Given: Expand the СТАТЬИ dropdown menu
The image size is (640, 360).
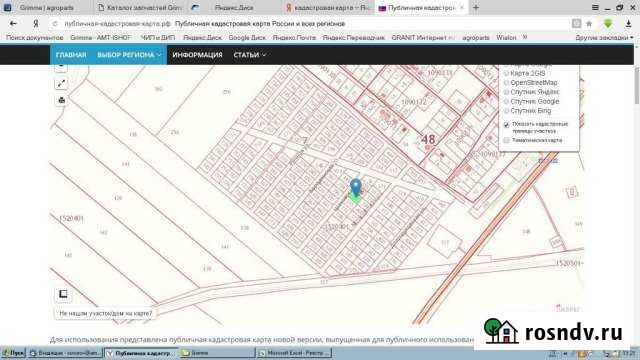Looking at the screenshot, I should [x=250, y=55].
